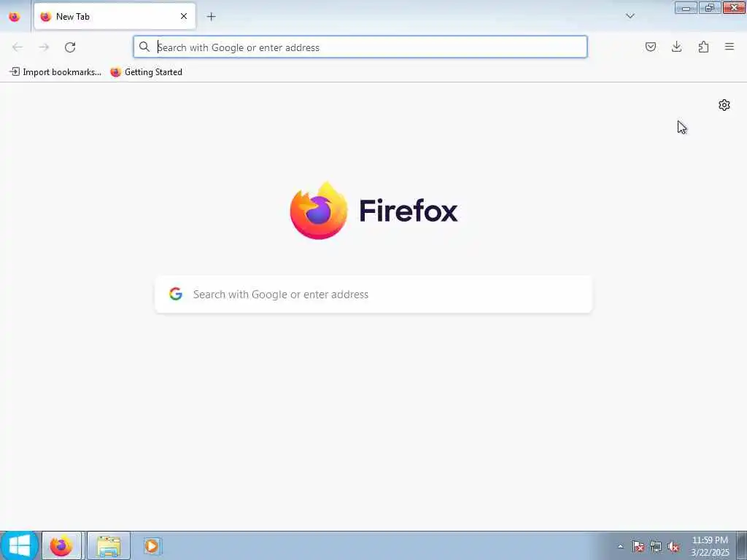
Task: Go forward one page
Action: 44,47
